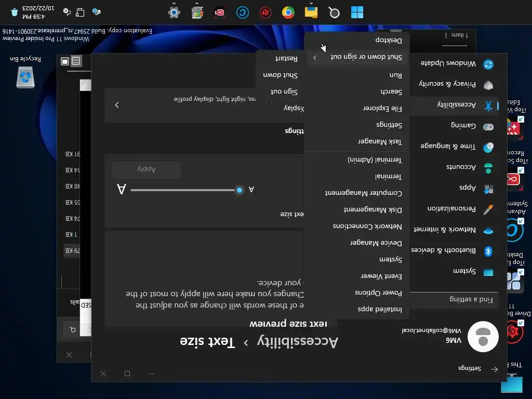Choose Run in the Win+X menu

pyautogui.click(x=357, y=75)
